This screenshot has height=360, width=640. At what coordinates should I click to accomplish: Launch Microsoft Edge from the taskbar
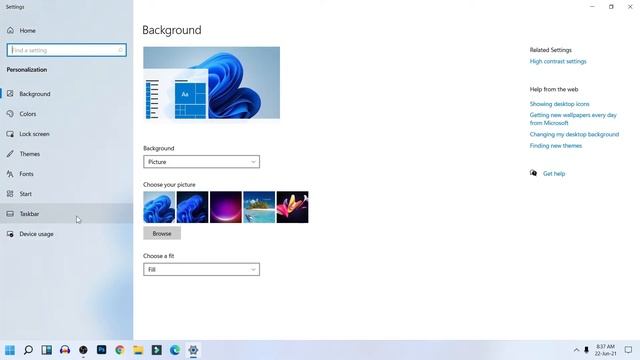[175, 350]
